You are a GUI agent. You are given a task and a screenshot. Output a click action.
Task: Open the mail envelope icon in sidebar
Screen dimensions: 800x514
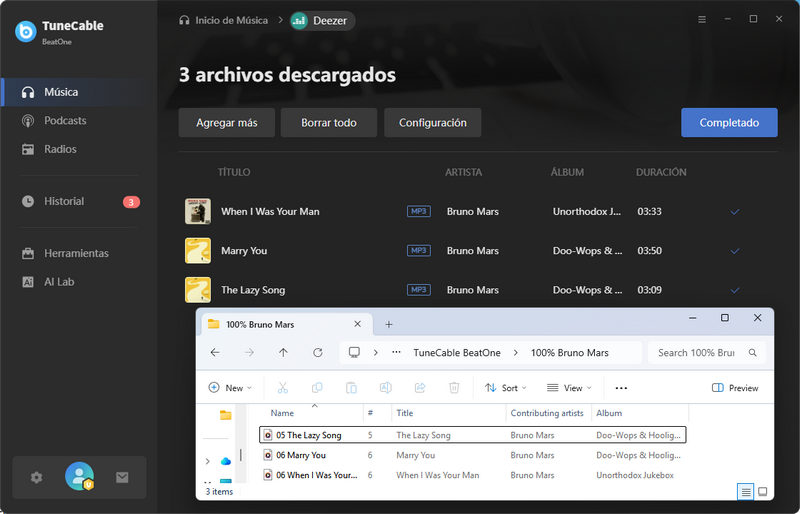click(122, 478)
